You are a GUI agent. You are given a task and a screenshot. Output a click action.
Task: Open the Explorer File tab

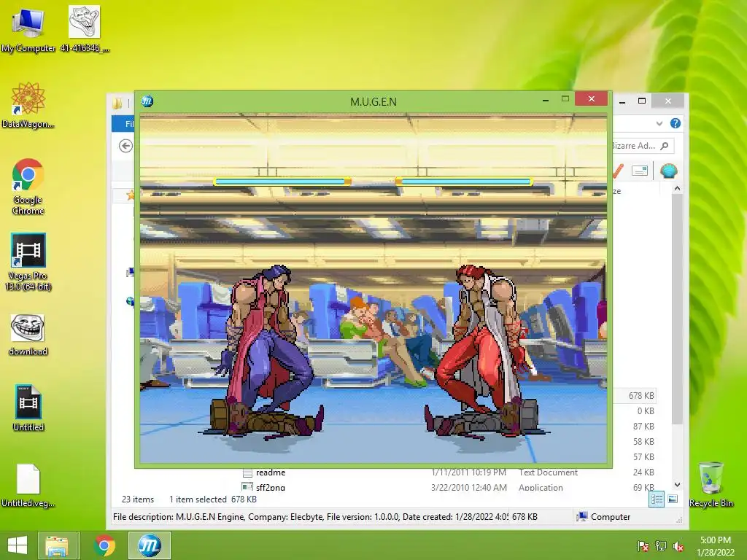pyautogui.click(x=125, y=123)
